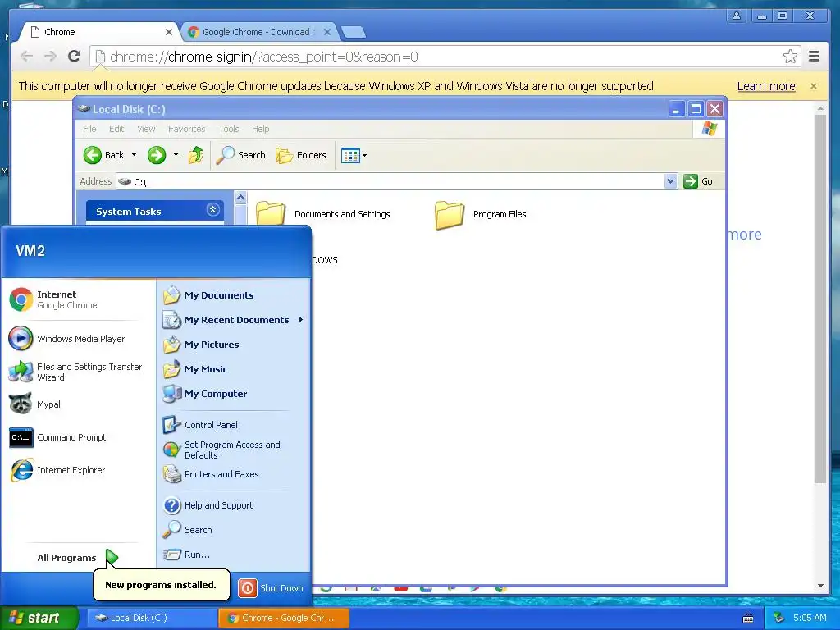Select Local Disk (C:) taskbar button
The height and width of the screenshot is (630, 840).
click(151, 618)
